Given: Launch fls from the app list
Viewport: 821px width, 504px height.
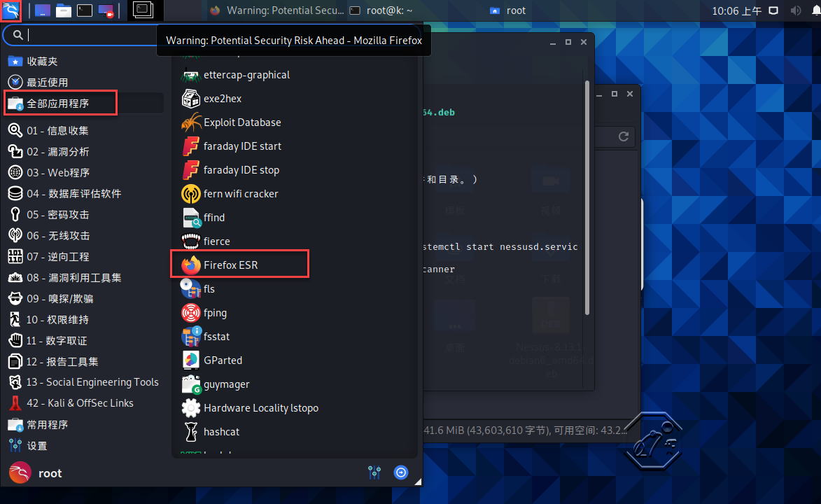Looking at the screenshot, I should pos(295,288).
